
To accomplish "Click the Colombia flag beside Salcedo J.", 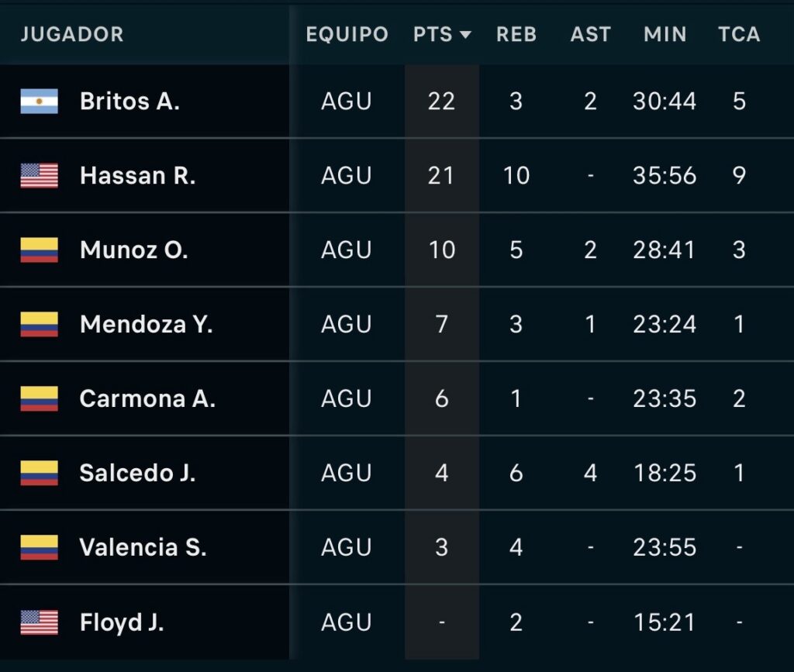I will click(x=39, y=474).
